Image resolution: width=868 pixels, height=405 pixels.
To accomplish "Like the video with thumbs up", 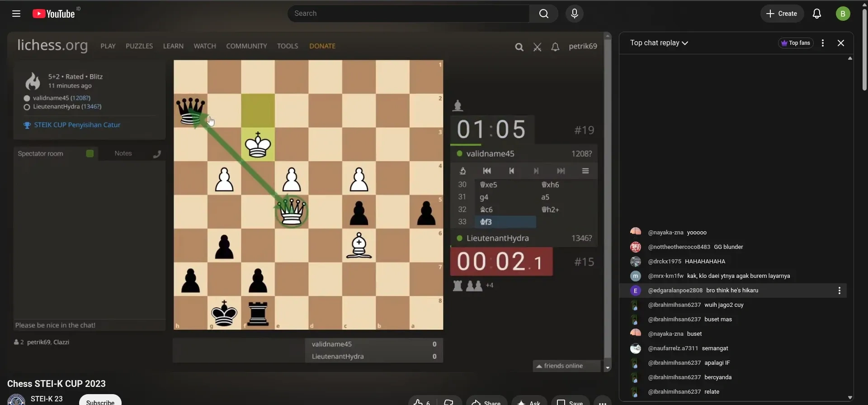I will pyautogui.click(x=422, y=402).
